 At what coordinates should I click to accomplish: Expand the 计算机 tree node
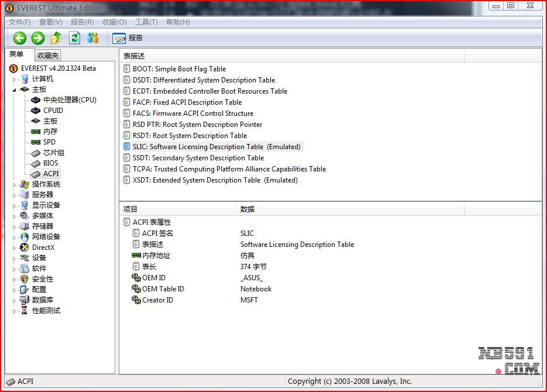15,79
